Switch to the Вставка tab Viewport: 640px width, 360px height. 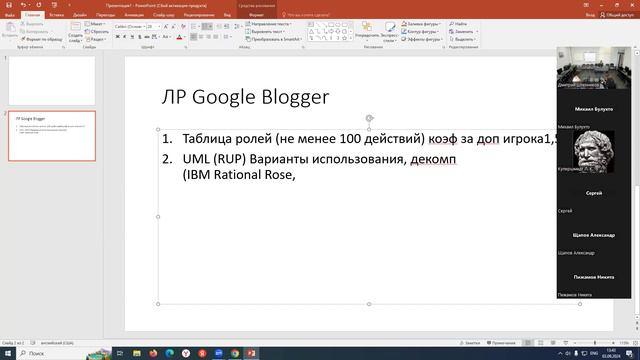[56, 15]
